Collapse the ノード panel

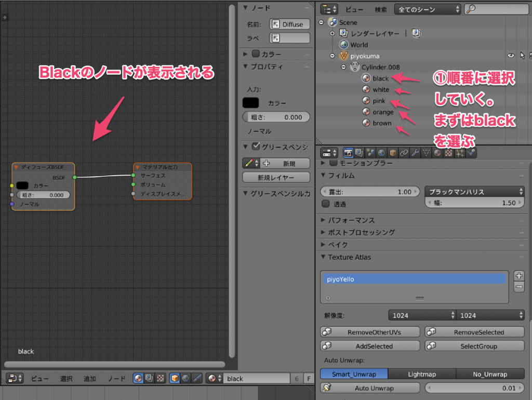pyautogui.click(x=245, y=7)
